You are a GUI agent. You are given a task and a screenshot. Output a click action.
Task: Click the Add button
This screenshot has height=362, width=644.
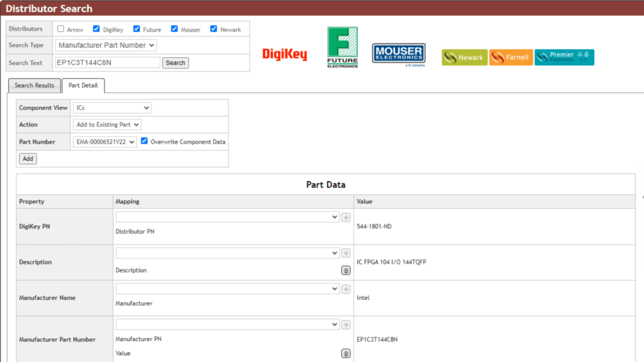coord(28,159)
